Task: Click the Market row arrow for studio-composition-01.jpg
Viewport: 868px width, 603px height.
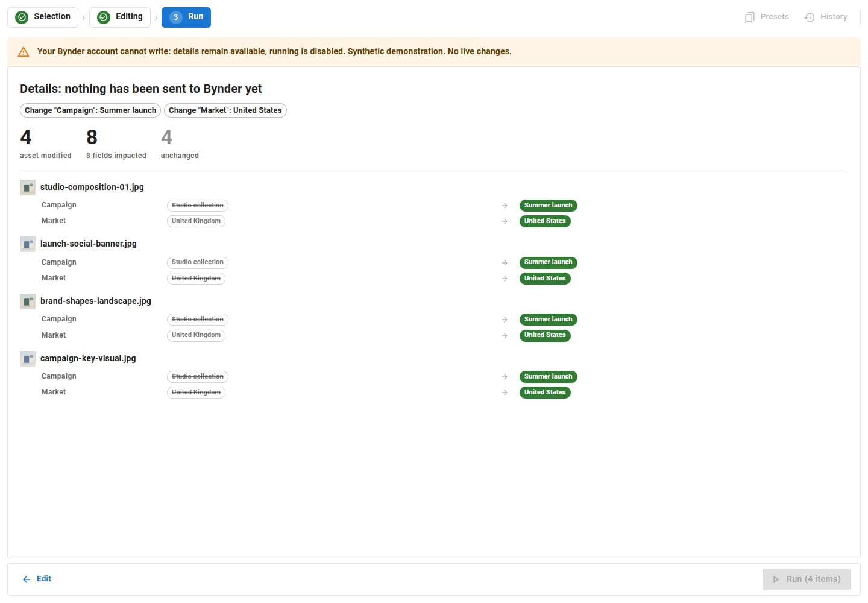Action: [x=505, y=221]
